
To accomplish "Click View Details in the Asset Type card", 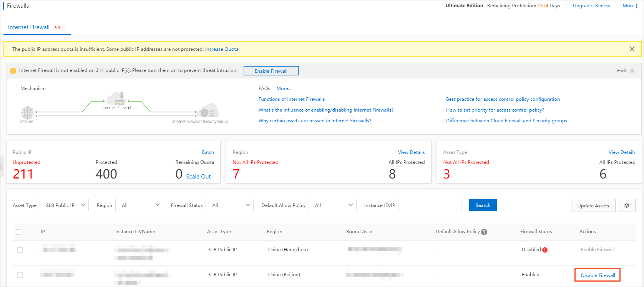I will [x=622, y=152].
